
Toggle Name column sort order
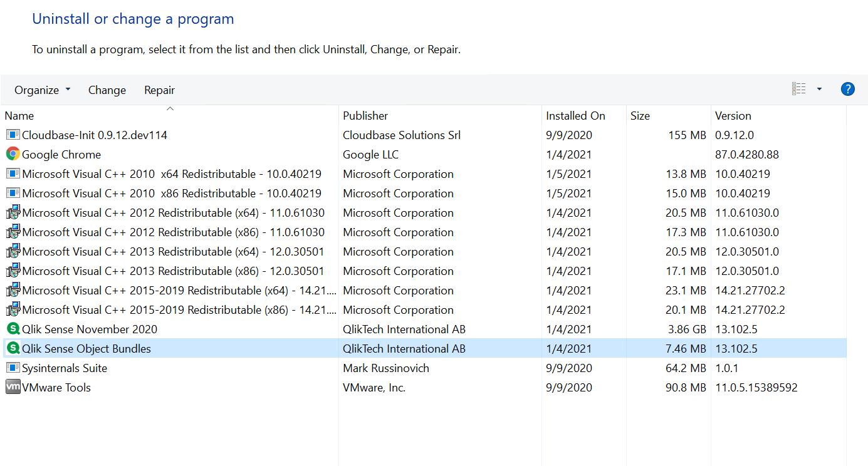pyautogui.click(x=19, y=116)
